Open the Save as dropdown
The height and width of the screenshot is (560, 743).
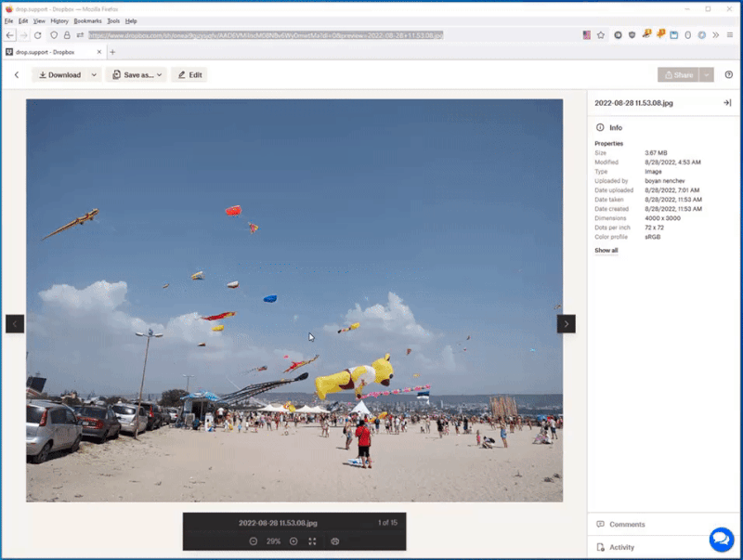pos(138,75)
